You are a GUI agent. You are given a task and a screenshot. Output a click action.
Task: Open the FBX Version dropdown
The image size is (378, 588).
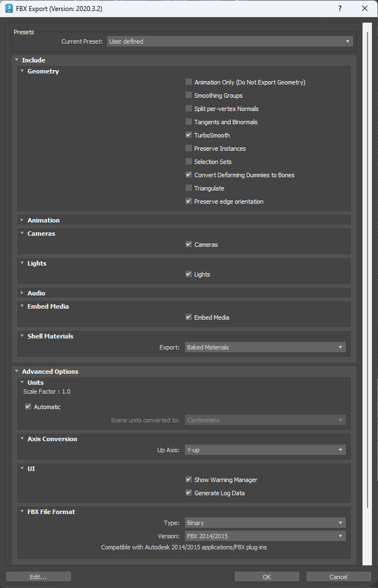pyautogui.click(x=265, y=536)
